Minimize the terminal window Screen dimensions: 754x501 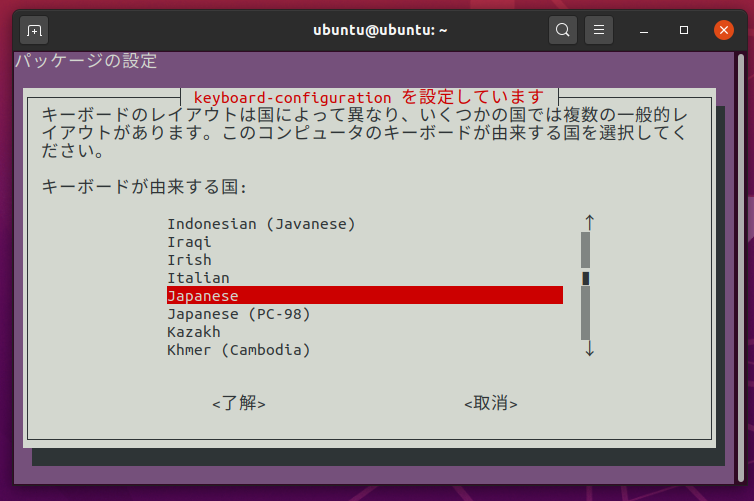[644, 30]
